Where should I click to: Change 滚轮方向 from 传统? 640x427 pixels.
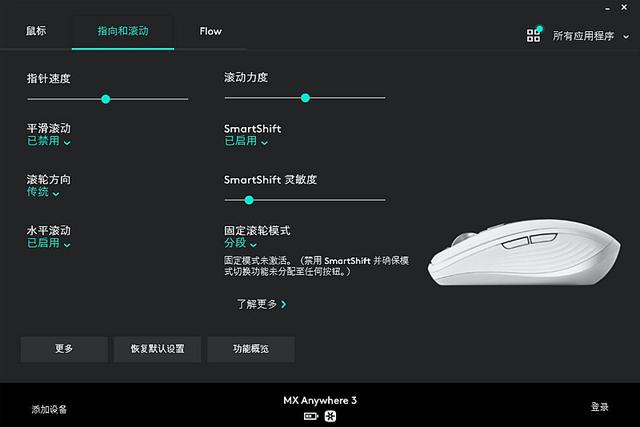pos(43,192)
